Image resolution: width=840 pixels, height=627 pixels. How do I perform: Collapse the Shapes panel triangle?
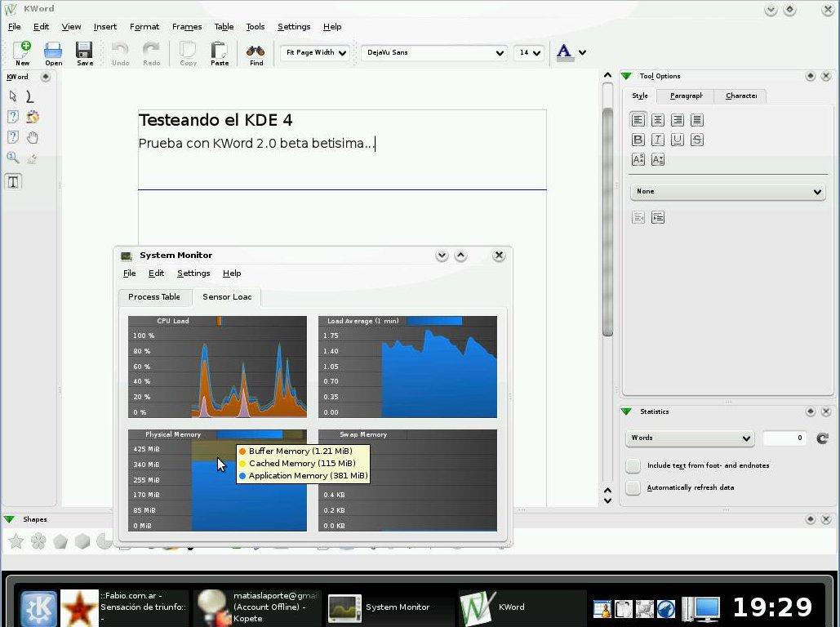tap(9, 519)
